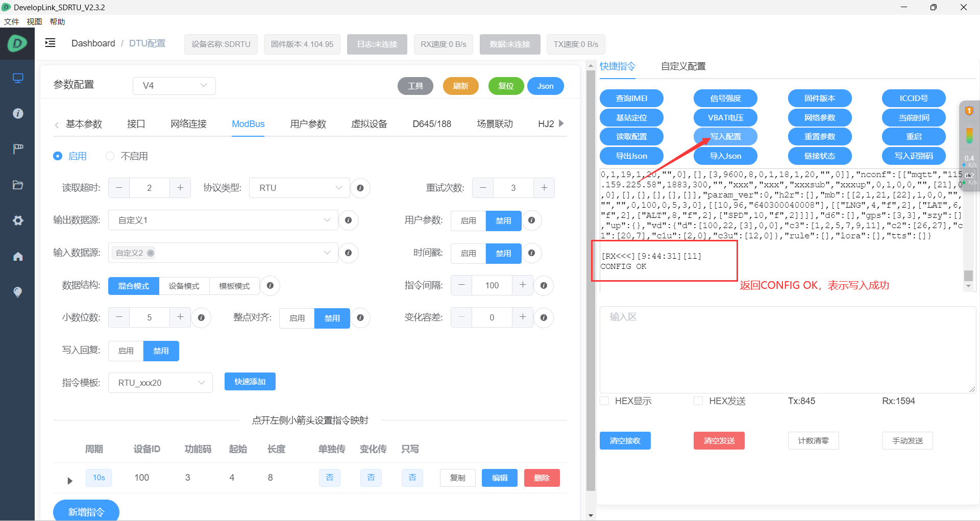Open the 文件 menu
This screenshot has height=521, width=980.
pos(11,21)
